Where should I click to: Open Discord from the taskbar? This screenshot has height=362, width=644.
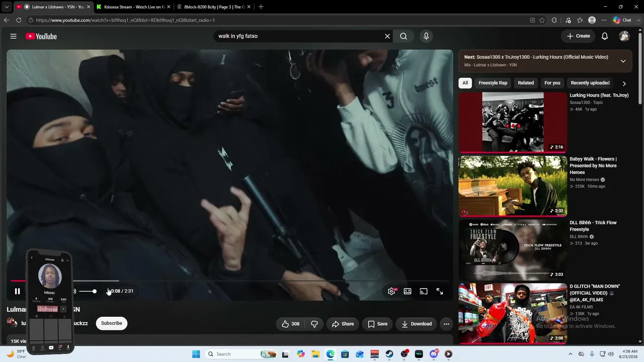click(434, 354)
